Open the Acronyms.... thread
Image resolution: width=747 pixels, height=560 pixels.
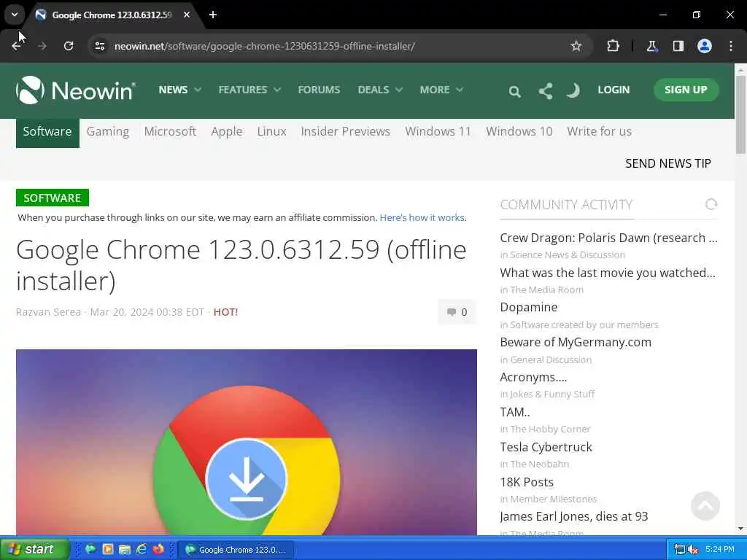[x=533, y=377]
